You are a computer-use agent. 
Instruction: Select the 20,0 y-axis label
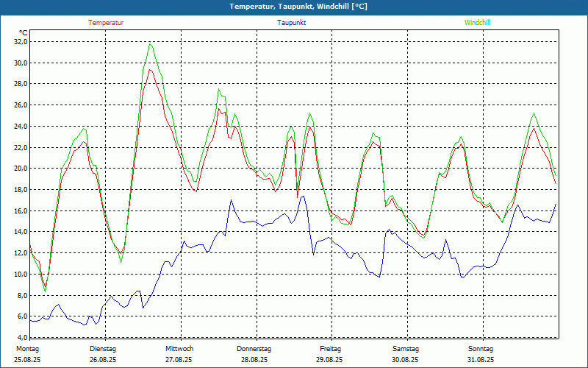(x=19, y=169)
